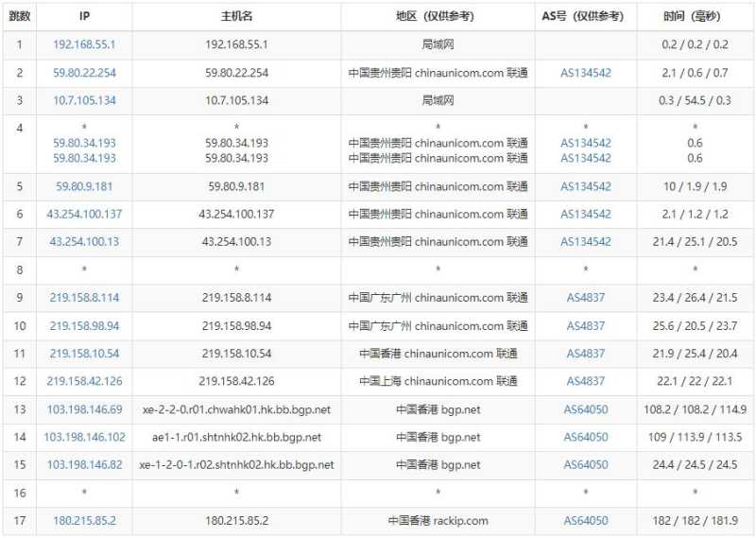The width and height of the screenshot is (756, 538).
Task: Open the 219.158.8.114 IP link
Action: coord(84,297)
